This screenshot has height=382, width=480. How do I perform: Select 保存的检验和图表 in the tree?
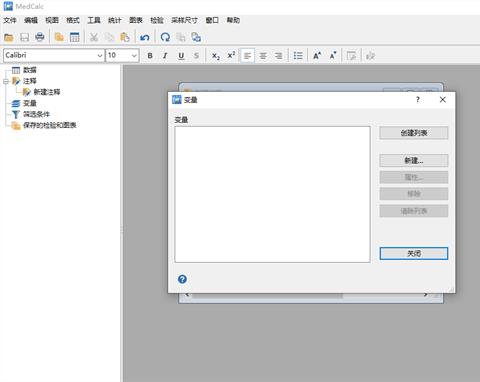point(50,125)
